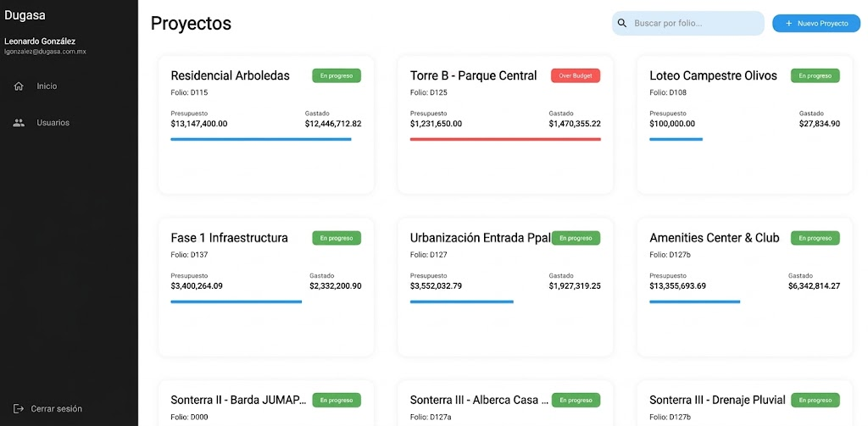Click En progreso badge on Sonterra III Alberca
This screenshot has height=426, width=868.
click(x=576, y=400)
